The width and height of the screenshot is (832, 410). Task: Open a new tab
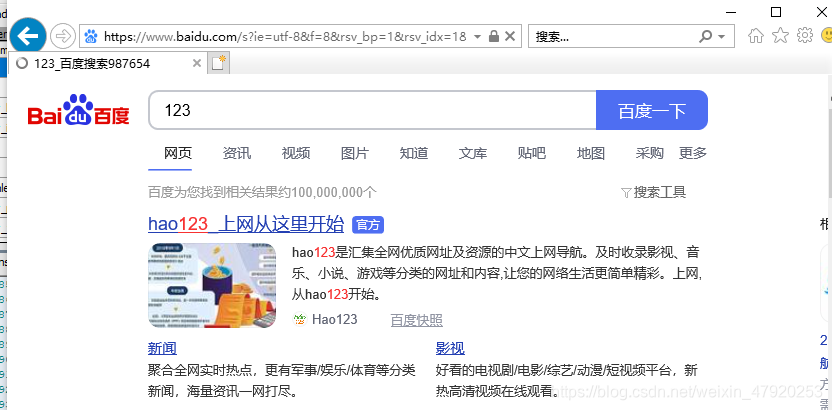coord(219,63)
